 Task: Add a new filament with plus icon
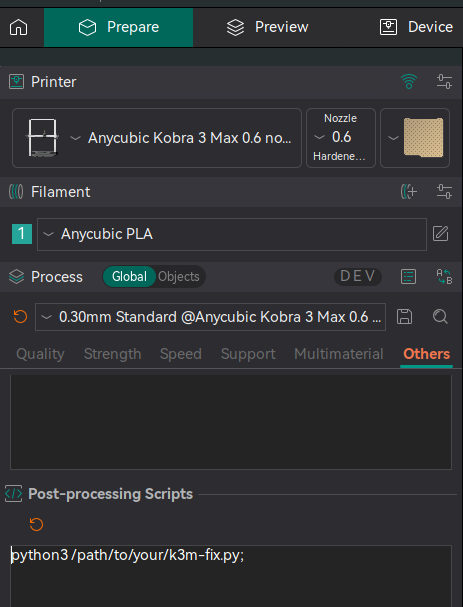[409, 192]
